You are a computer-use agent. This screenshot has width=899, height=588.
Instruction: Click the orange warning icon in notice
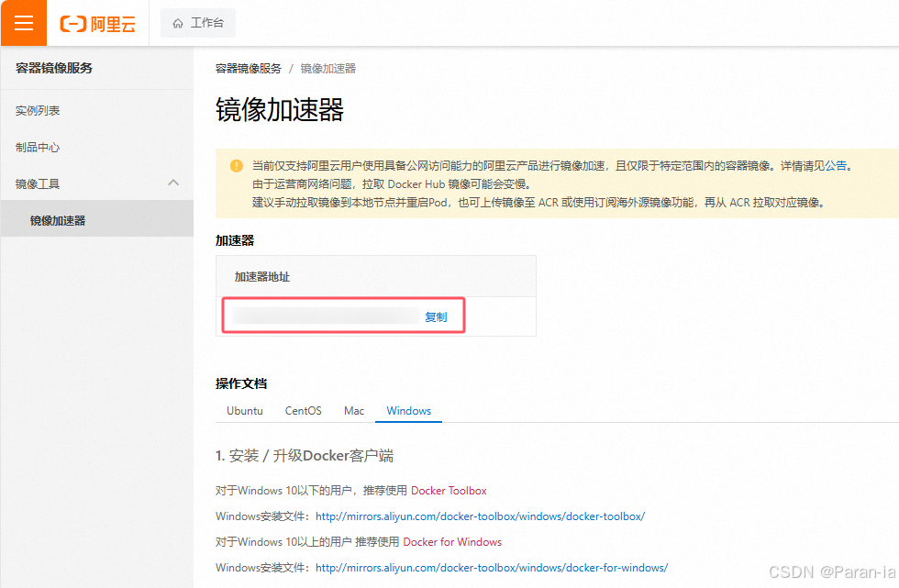[x=237, y=166]
